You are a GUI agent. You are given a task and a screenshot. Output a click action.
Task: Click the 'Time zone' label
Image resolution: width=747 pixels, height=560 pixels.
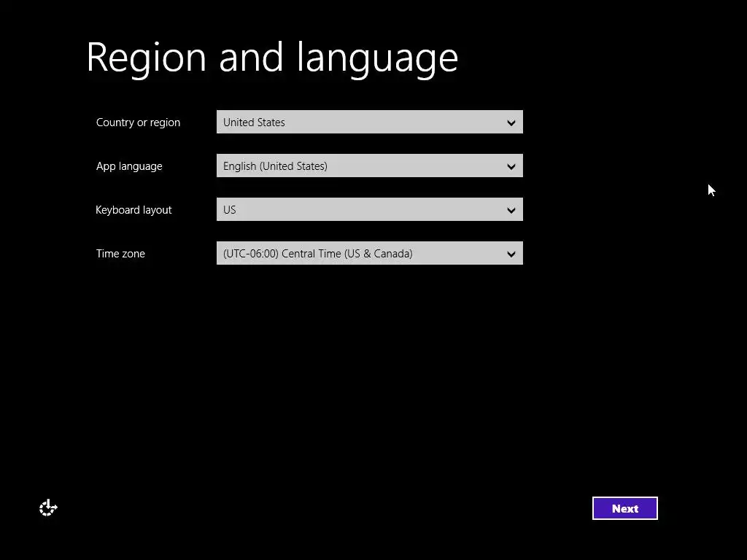[120, 254]
